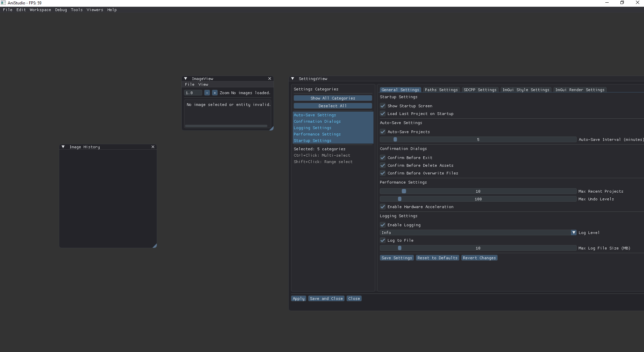Open the Viewers menu
Image resolution: width=644 pixels, height=352 pixels.
click(95, 10)
